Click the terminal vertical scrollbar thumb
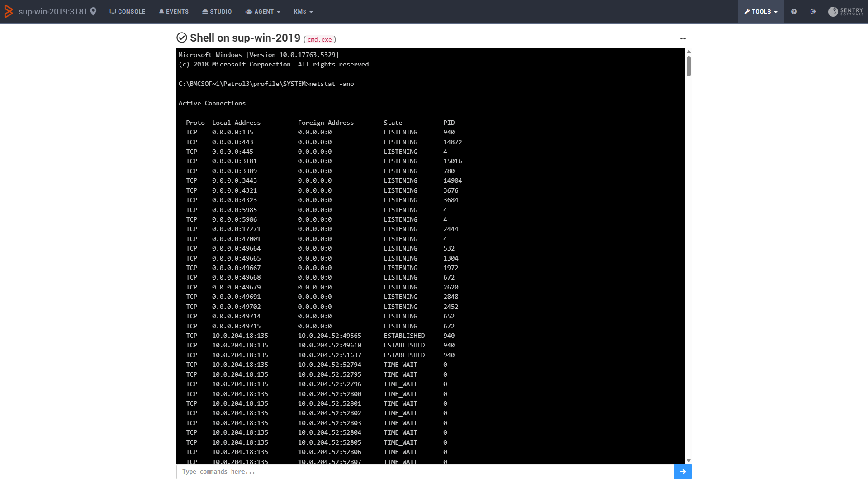The height and width of the screenshot is (488, 868). 688,66
